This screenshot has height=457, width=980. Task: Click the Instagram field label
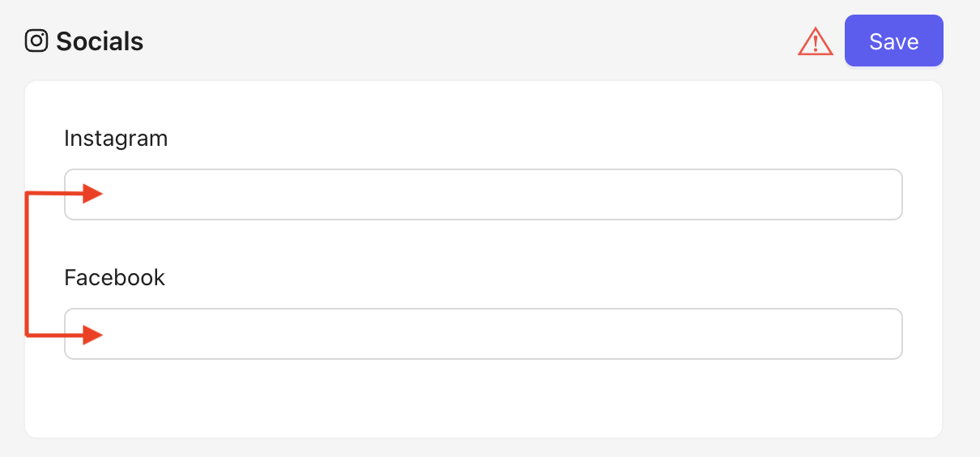pos(116,139)
